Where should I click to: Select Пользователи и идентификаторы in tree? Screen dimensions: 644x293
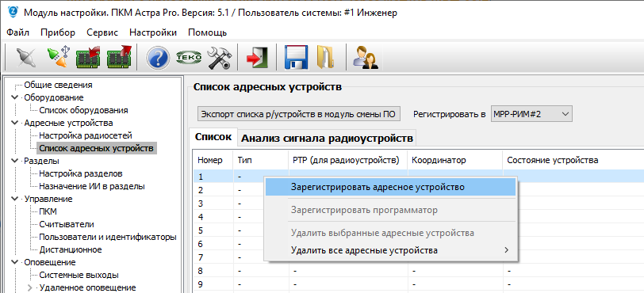pos(108,238)
